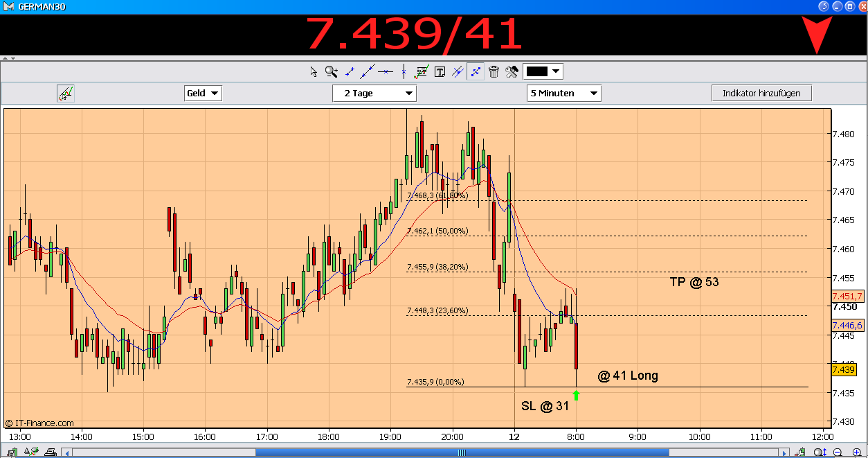Image resolution: width=868 pixels, height=458 pixels.
Task: Click the GERMAN30 title bar app icon
Action: pos(8,6)
